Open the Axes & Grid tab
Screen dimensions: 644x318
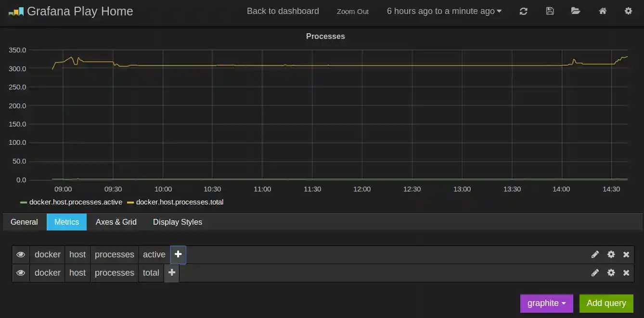[x=116, y=222]
